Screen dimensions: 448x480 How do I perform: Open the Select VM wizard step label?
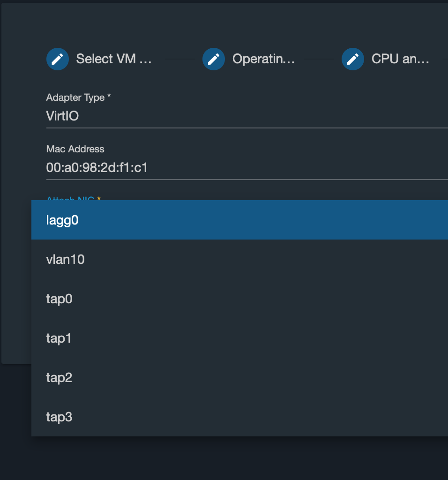pos(114,59)
